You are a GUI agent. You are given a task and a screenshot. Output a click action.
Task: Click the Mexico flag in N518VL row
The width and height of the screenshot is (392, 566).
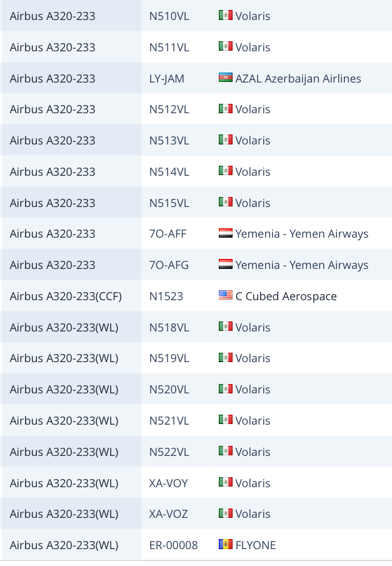225,327
